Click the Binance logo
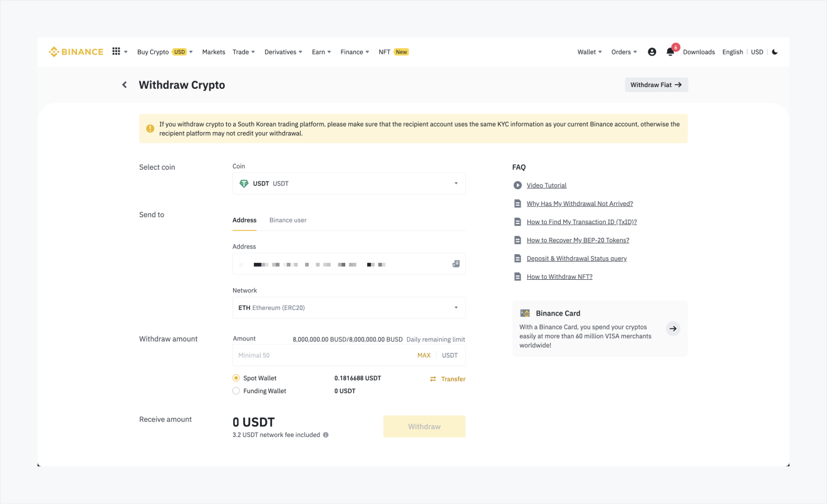This screenshot has height=504, width=827. coord(75,51)
